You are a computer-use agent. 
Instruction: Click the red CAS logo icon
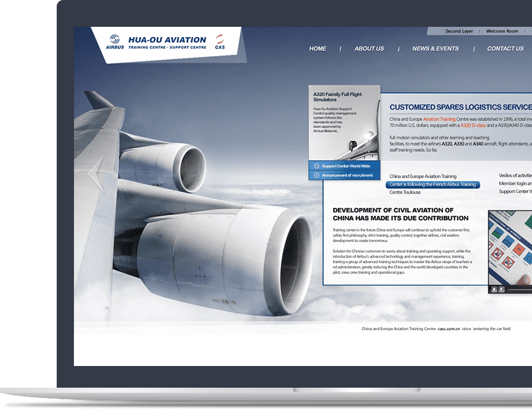(x=220, y=39)
